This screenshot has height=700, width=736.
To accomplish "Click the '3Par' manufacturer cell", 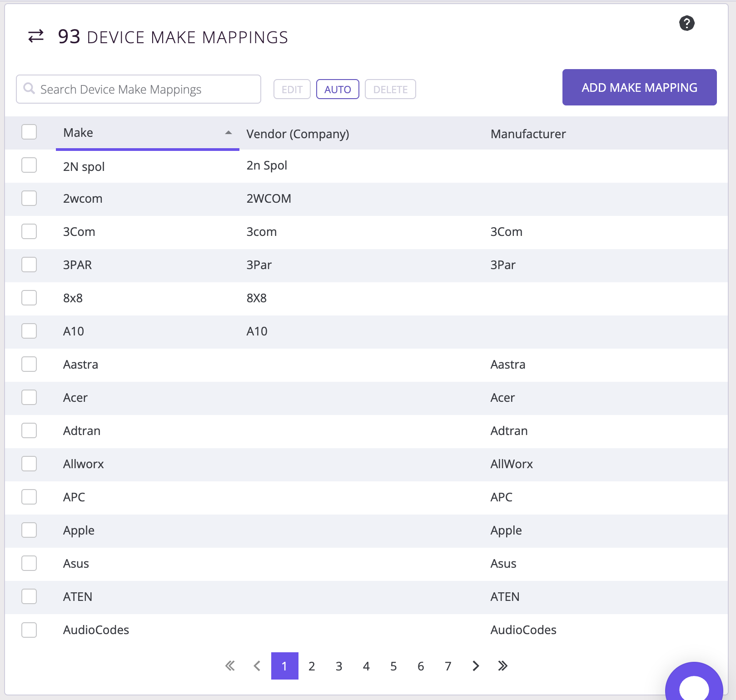I will [x=503, y=265].
